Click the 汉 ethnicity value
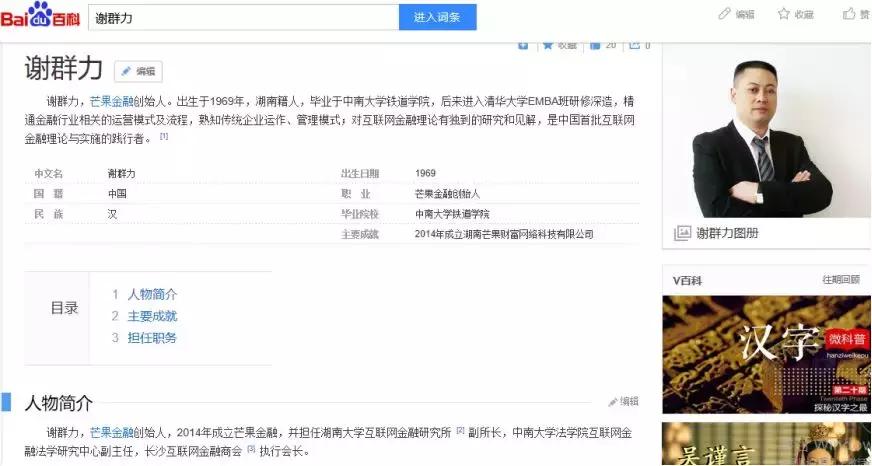This screenshot has height=466, width=872. coord(113,214)
